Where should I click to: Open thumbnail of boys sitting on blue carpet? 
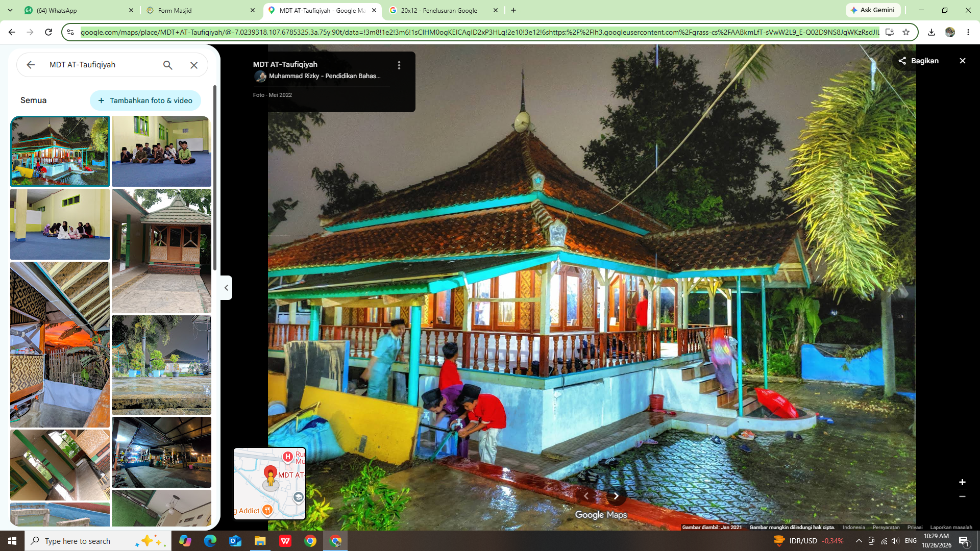161,151
